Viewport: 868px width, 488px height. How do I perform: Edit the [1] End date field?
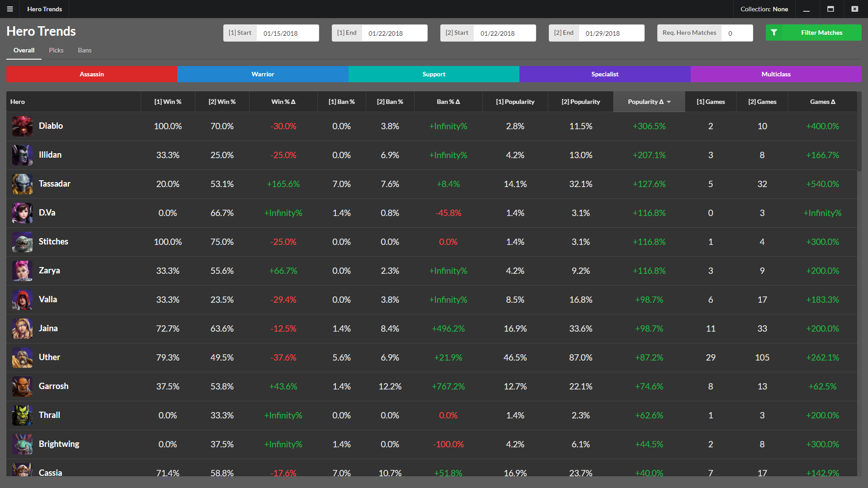(394, 33)
